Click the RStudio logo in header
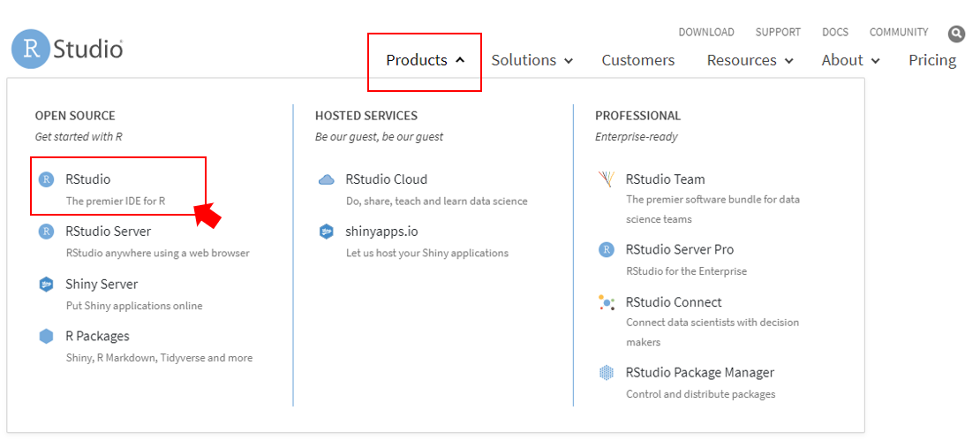Viewport: 980px width, 441px height. 67,49
